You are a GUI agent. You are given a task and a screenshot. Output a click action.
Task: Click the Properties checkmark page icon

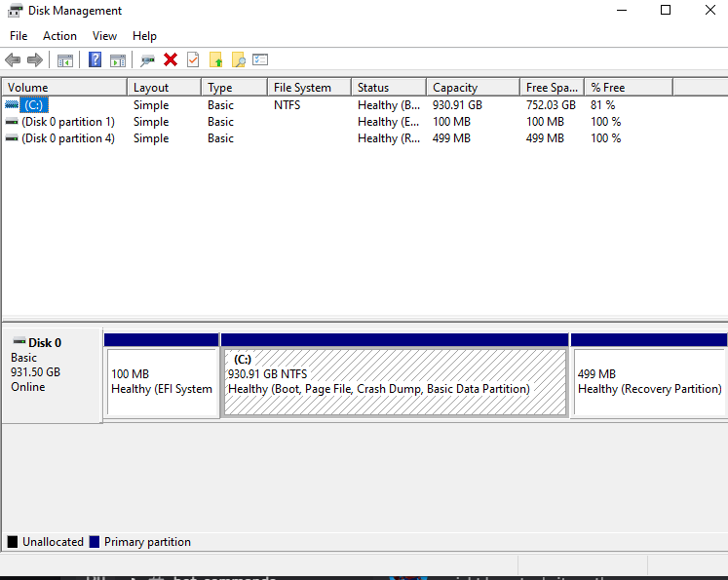point(193,59)
